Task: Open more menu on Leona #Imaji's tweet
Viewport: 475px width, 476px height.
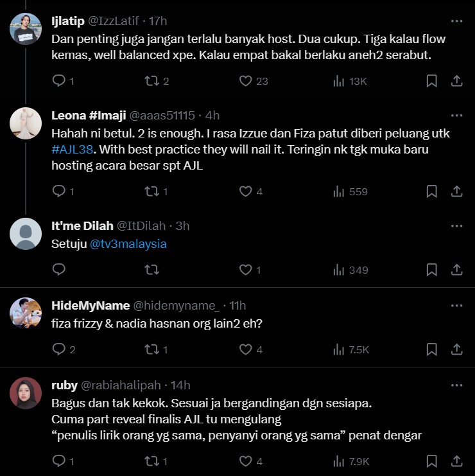Action: (456, 116)
